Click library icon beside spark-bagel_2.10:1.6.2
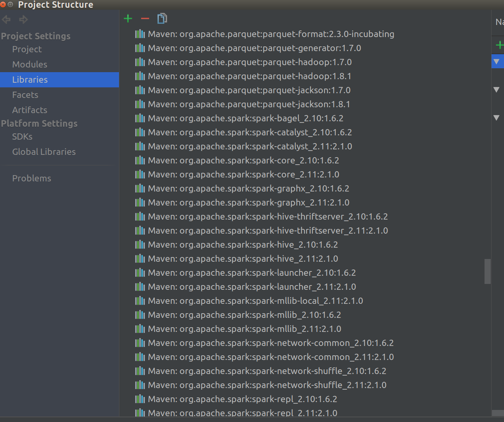 pyautogui.click(x=140, y=118)
